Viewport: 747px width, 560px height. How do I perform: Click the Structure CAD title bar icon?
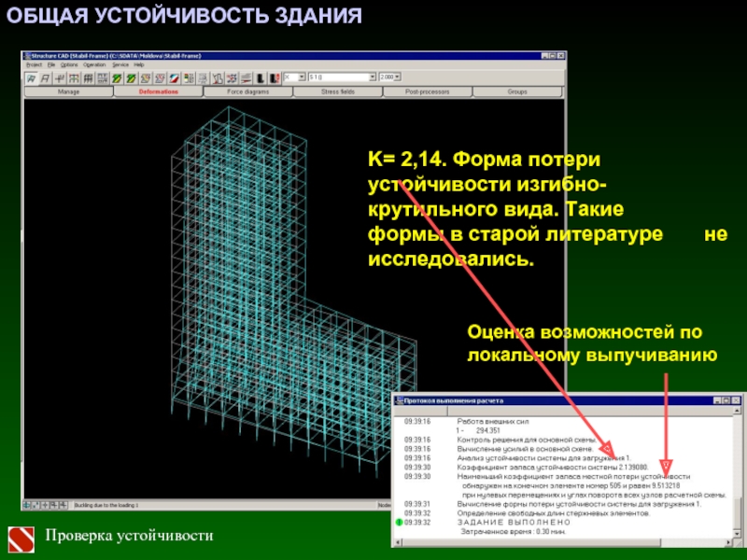click(28, 56)
